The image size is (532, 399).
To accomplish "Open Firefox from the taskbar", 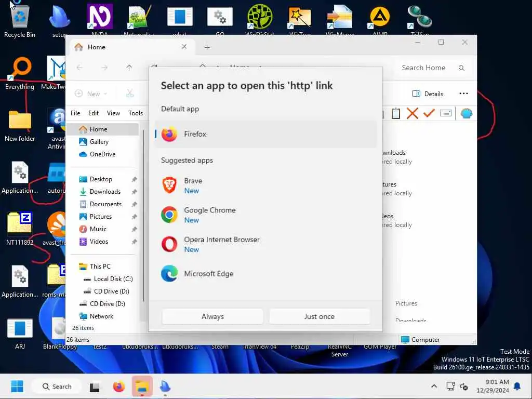I will click(x=119, y=387).
